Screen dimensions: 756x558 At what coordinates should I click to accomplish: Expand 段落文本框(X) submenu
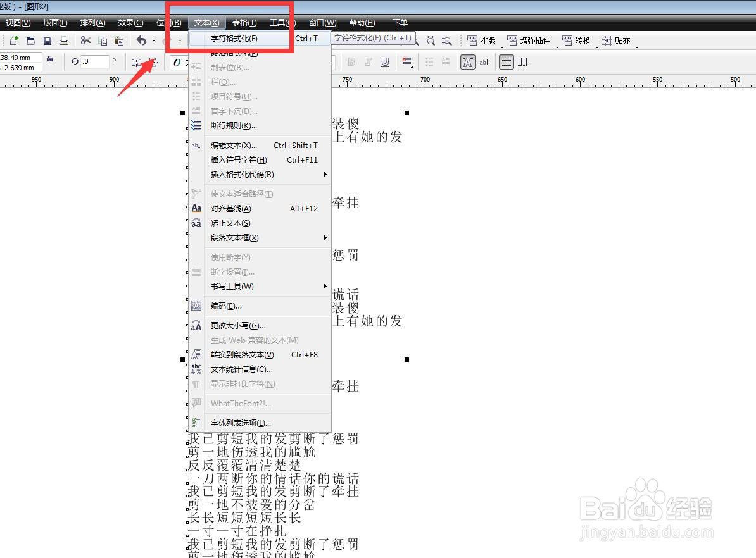pos(260,237)
